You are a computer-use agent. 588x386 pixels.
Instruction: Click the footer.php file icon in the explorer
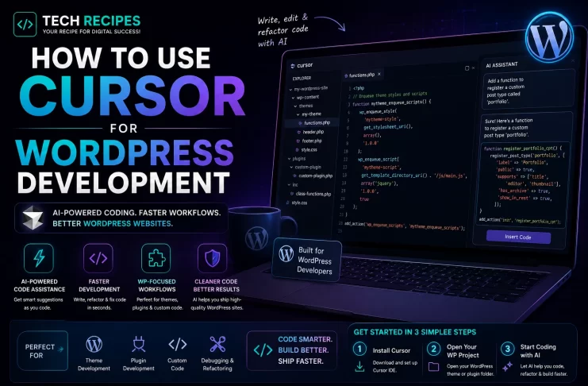tap(298, 141)
